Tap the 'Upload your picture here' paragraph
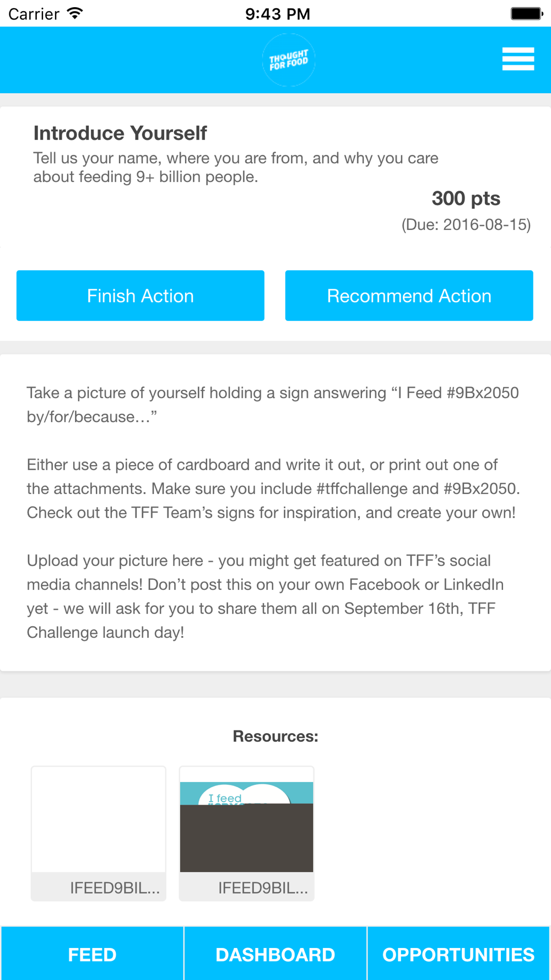Viewport: 551px width, 980px height. tap(265, 596)
